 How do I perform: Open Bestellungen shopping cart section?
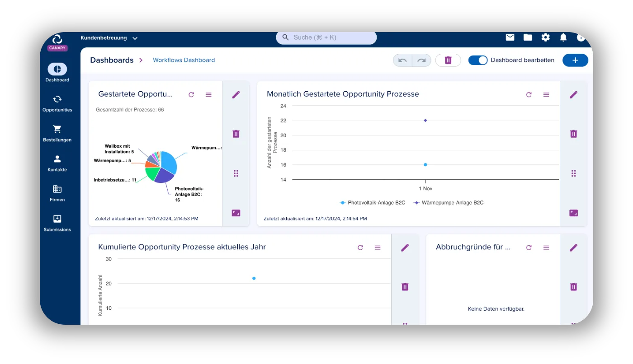point(57,133)
